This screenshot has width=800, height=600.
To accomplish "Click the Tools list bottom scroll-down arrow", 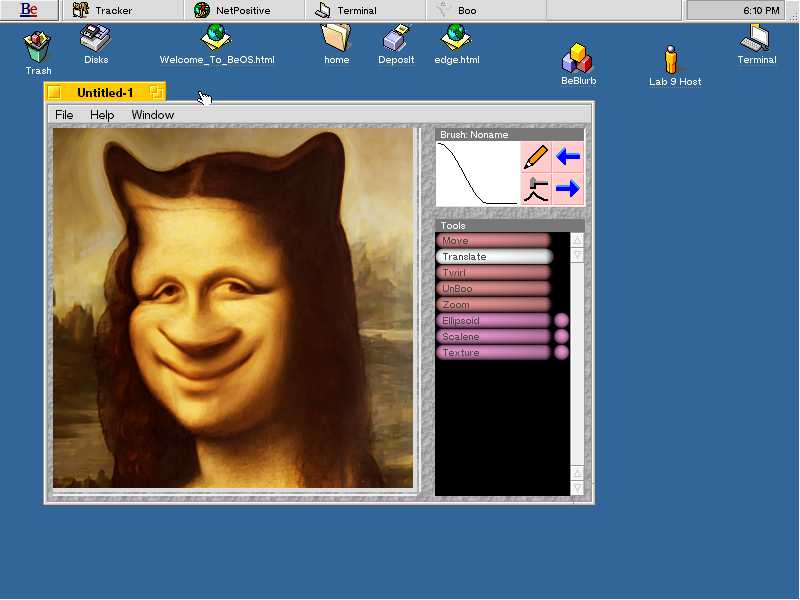I will 577,488.
